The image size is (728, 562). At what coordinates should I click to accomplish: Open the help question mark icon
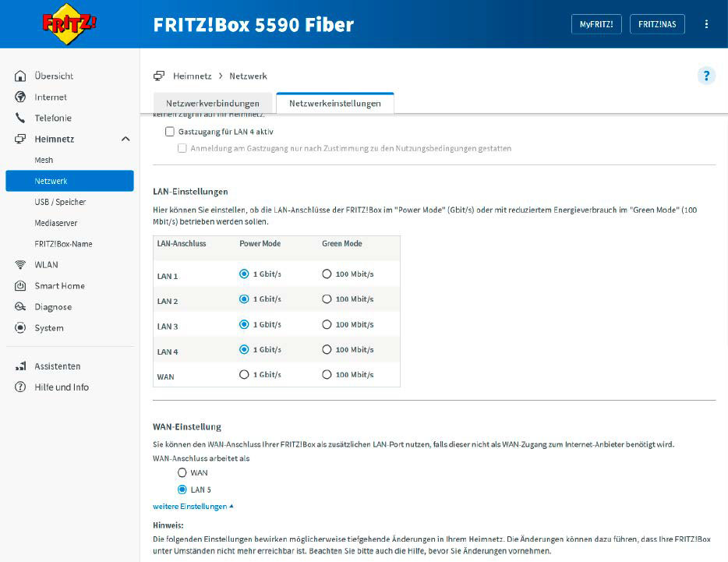tap(706, 76)
